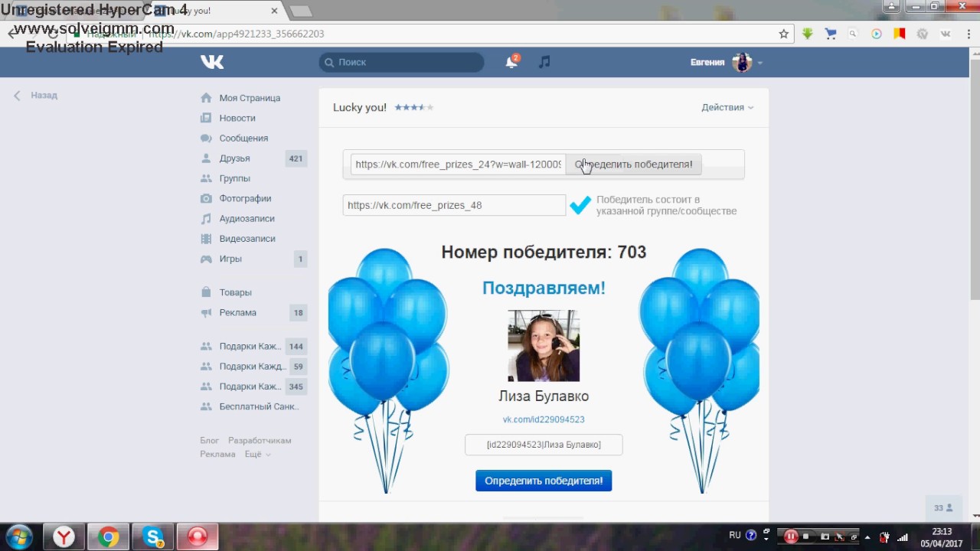Open the online friends counter 33
The width and height of the screenshot is (980, 551).
(943, 507)
